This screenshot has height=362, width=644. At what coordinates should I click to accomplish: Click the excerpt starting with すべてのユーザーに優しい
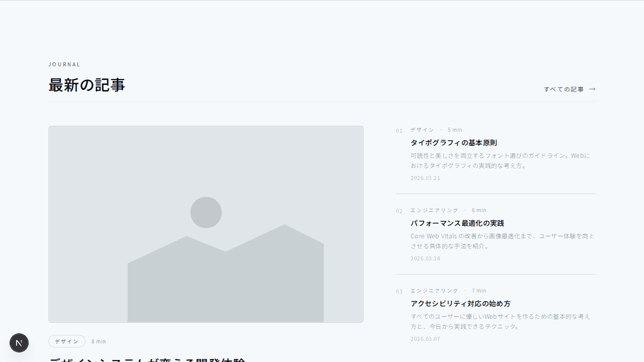tap(500, 321)
